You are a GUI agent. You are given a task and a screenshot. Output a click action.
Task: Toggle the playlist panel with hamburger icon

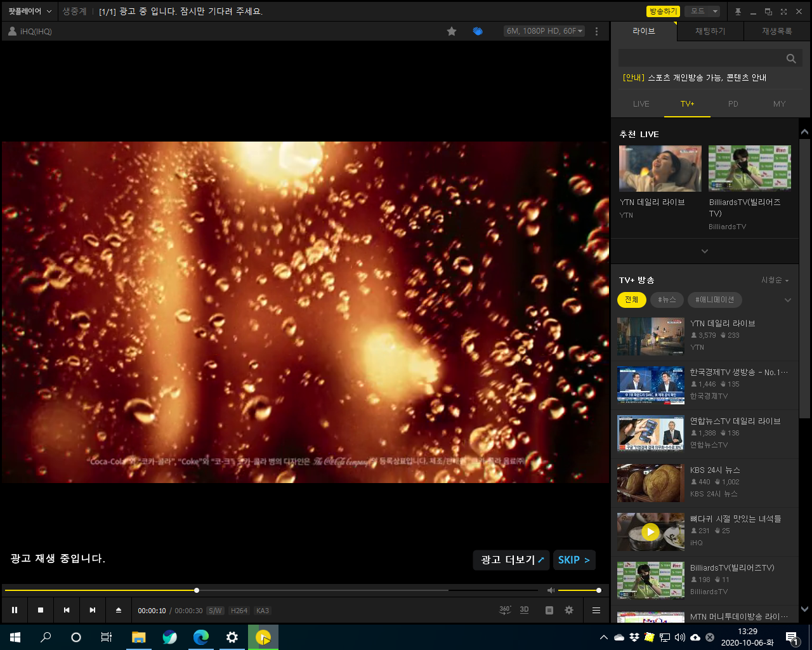596,610
